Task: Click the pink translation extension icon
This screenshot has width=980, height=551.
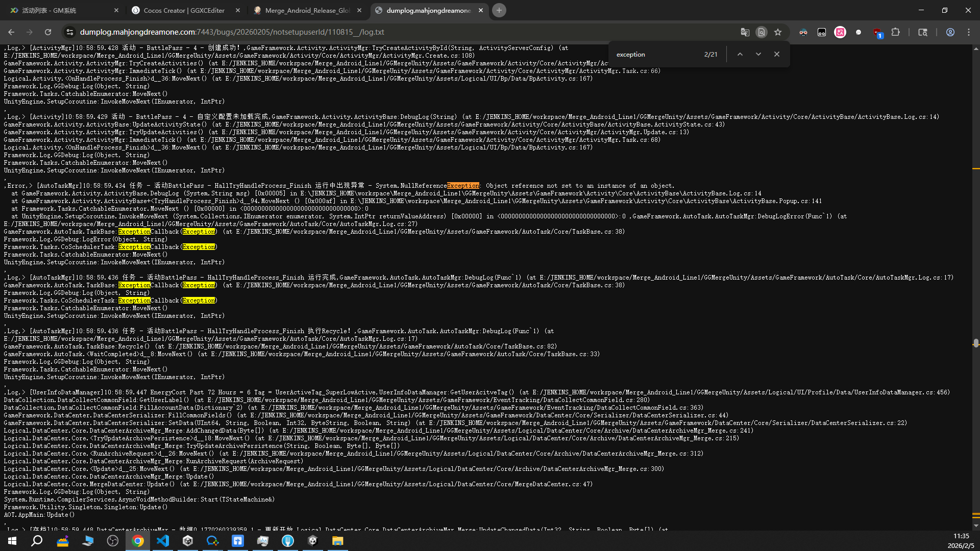Action: [x=840, y=32]
